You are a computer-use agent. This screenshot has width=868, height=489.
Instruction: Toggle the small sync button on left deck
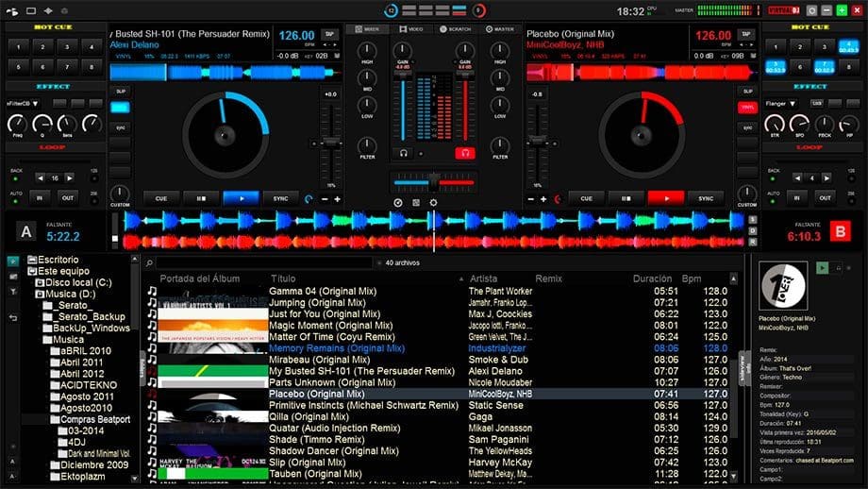pyautogui.click(x=120, y=128)
